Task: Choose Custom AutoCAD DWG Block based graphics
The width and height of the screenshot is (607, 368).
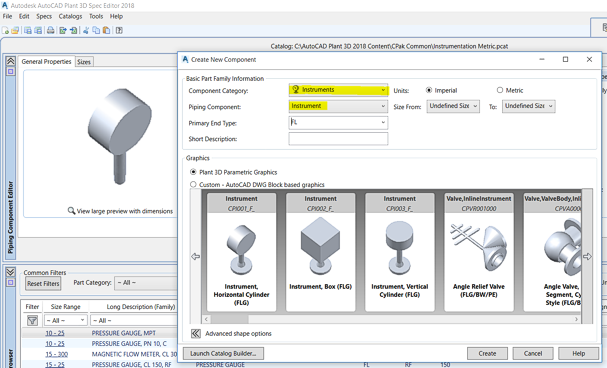Action: coord(193,185)
